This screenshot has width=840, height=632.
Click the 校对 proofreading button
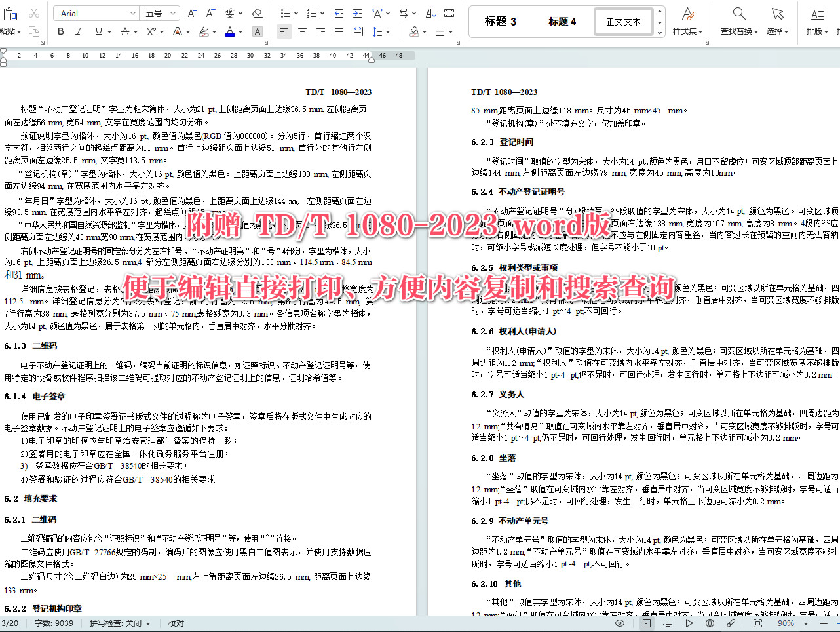174,623
